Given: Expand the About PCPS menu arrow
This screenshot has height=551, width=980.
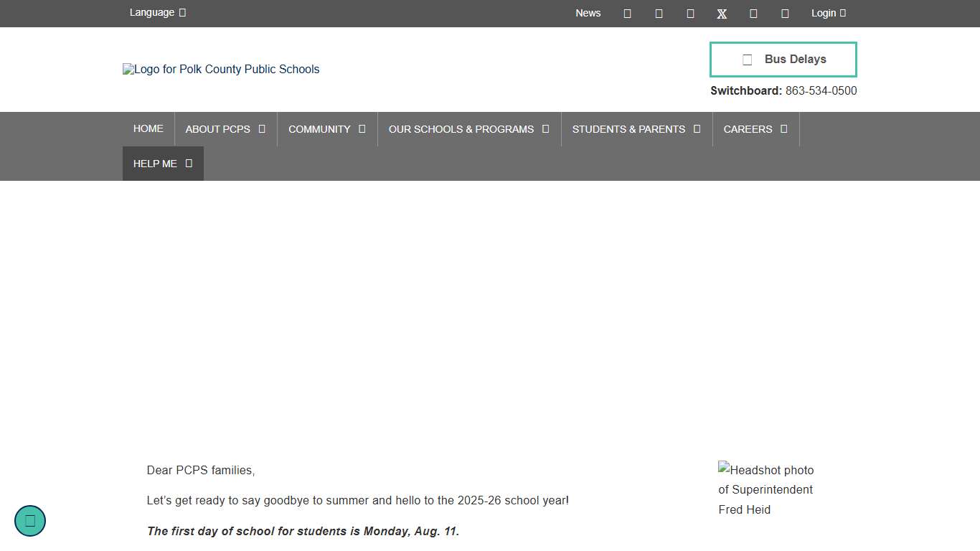Looking at the screenshot, I should click(x=262, y=129).
